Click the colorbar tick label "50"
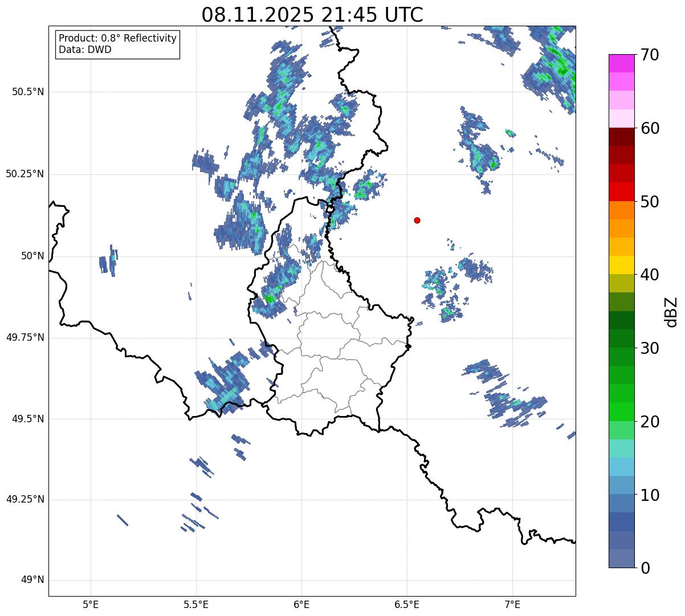This screenshot has height=616, width=685. coord(650,202)
